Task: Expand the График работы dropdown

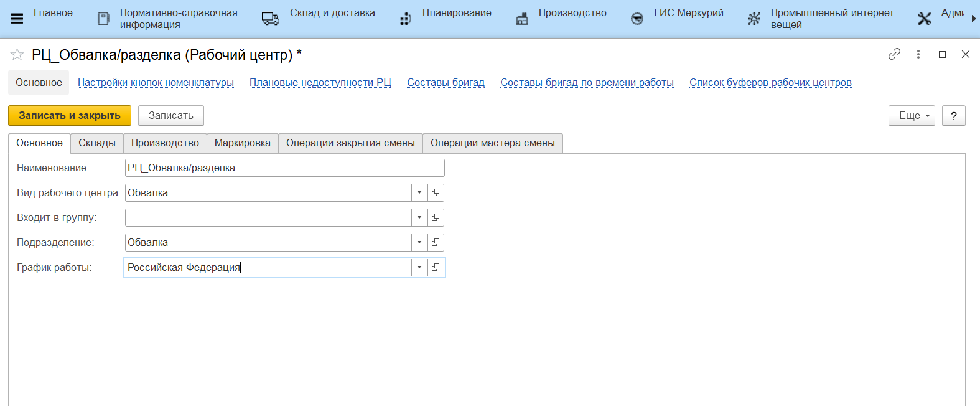Action: [419, 267]
